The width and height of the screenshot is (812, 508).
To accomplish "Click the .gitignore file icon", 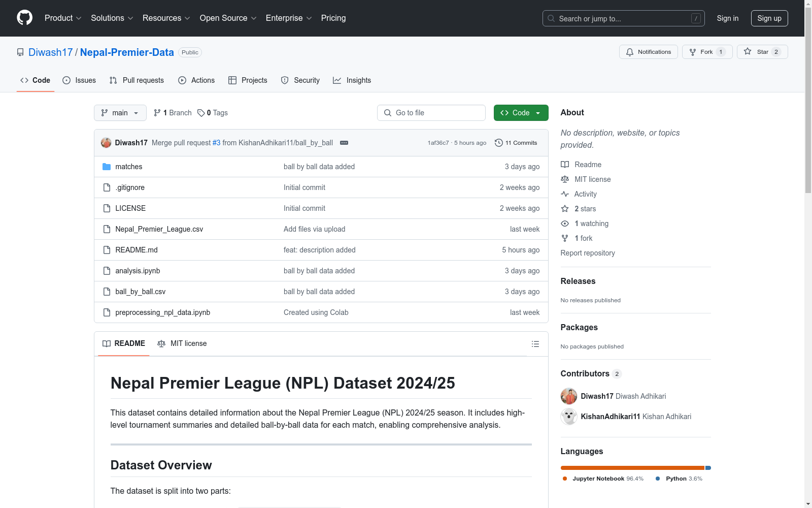I will pyautogui.click(x=107, y=187).
